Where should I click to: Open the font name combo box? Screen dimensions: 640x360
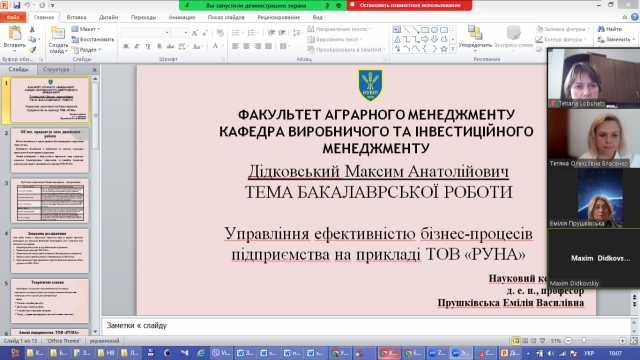pos(145,33)
